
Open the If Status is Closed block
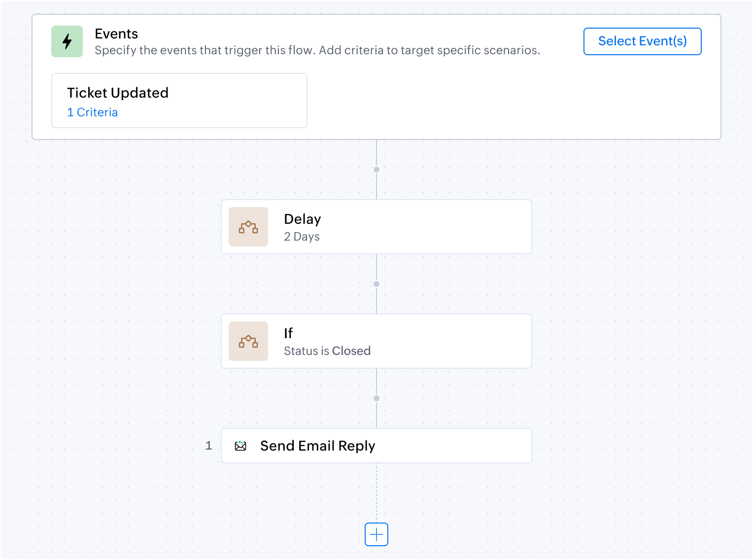tap(376, 341)
